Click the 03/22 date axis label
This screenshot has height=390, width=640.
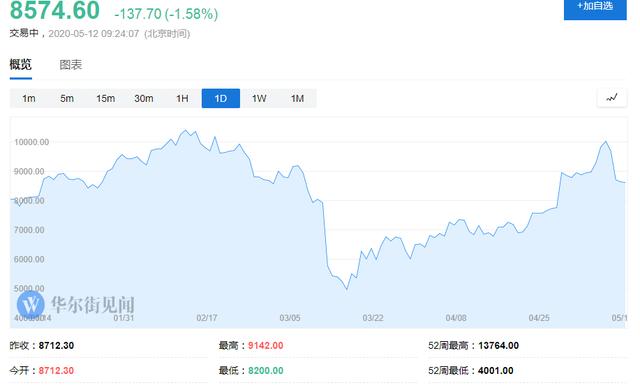pos(373,318)
